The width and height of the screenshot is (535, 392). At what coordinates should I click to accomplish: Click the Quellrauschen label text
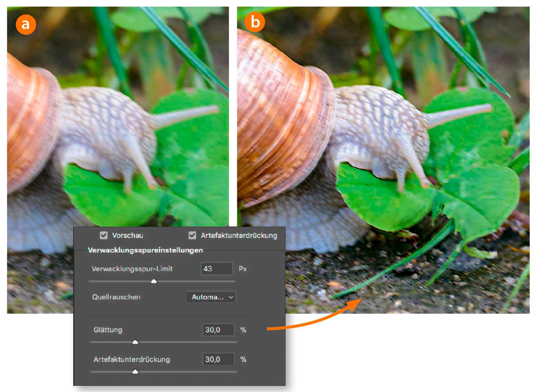[x=116, y=297]
